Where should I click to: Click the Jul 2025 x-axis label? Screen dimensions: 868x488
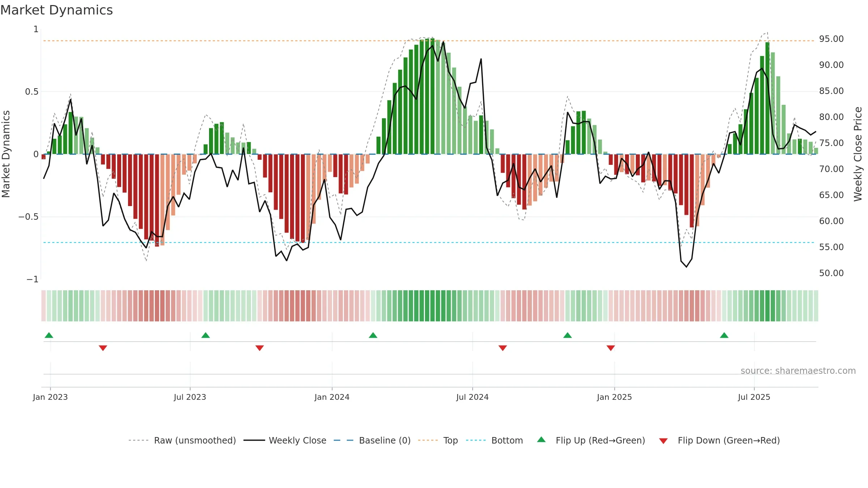point(754,397)
